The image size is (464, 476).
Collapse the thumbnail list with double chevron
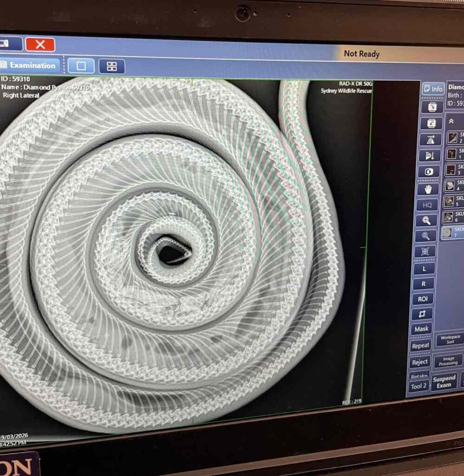(451, 121)
